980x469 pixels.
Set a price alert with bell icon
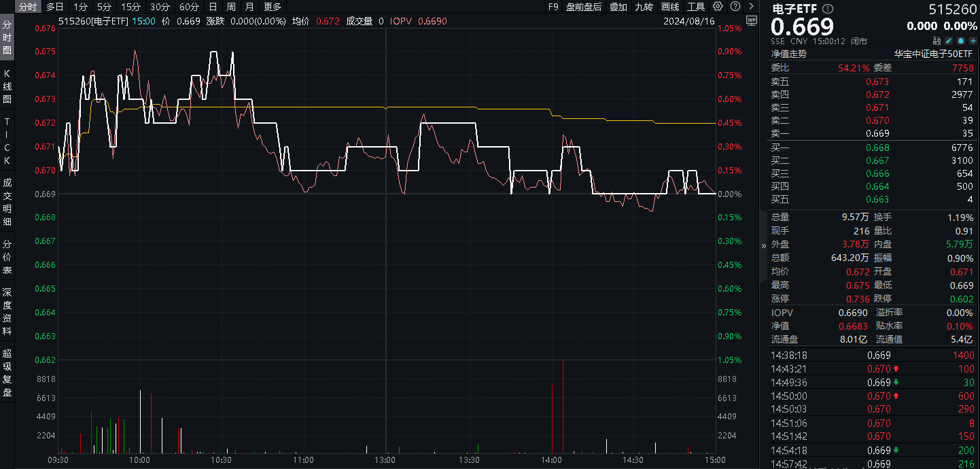pyautogui.click(x=960, y=41)
